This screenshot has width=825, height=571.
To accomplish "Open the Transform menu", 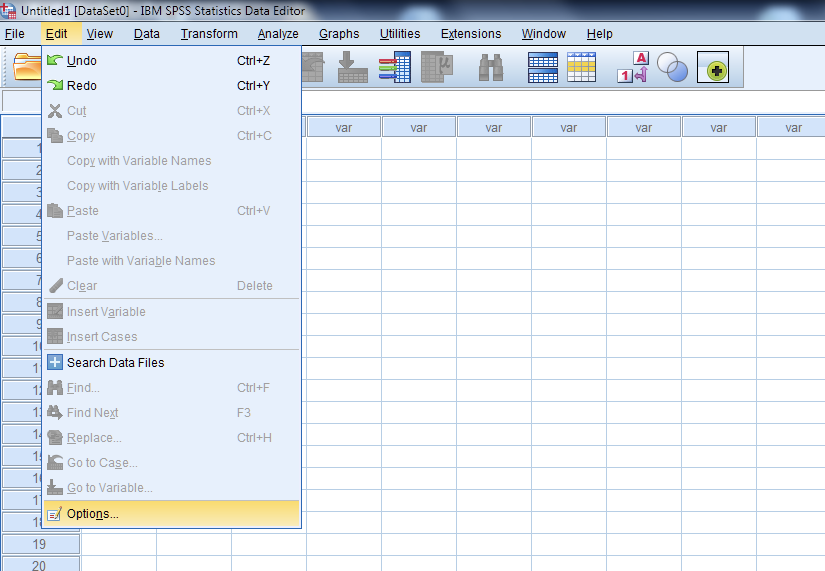I will [209, 34].
